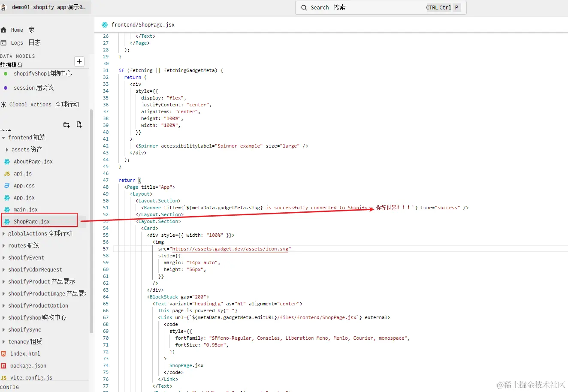Viewport: 568px width, 392px height.
Task: Click the search magnifier icon
Action: click(304, 8)
